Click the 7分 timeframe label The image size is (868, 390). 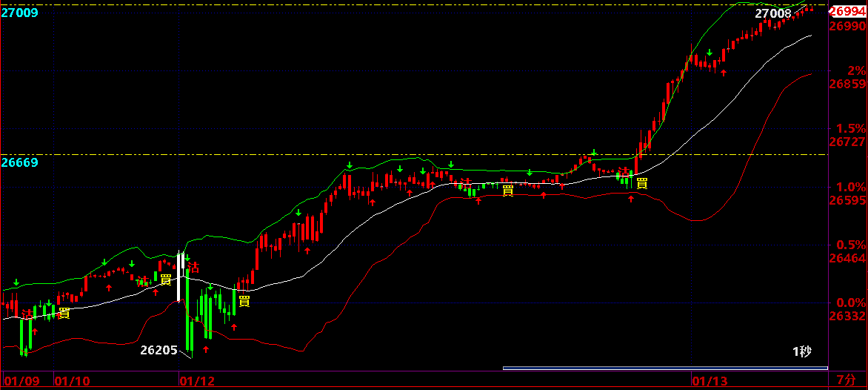[846, 380]
